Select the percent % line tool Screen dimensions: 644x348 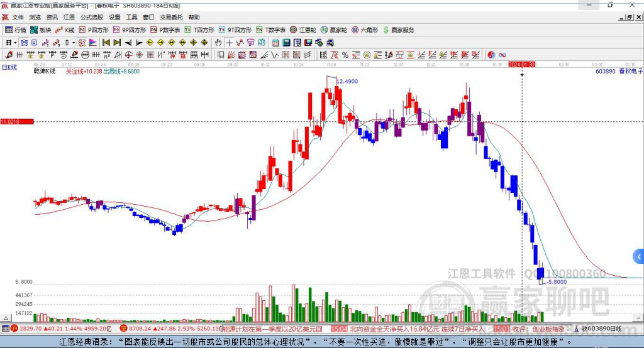(x=345, y=55)
